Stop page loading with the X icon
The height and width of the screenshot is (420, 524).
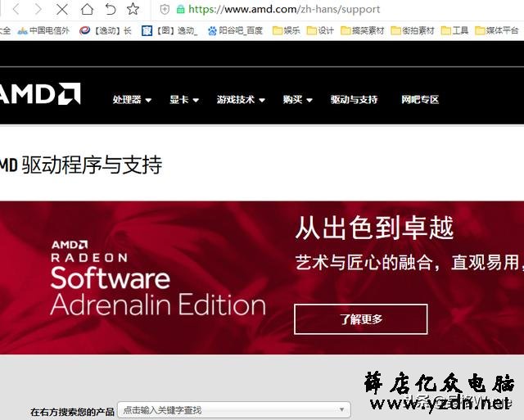62,9
